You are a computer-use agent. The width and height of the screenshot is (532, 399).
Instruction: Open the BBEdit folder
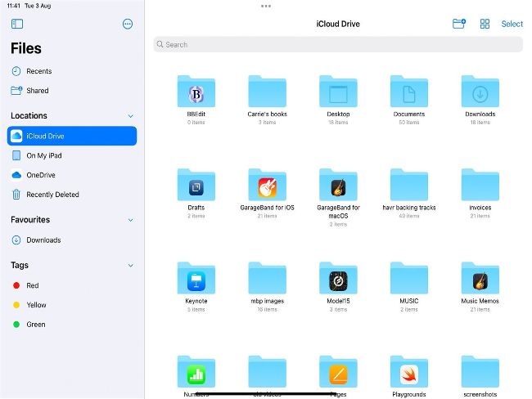click(x=196, y=93)
